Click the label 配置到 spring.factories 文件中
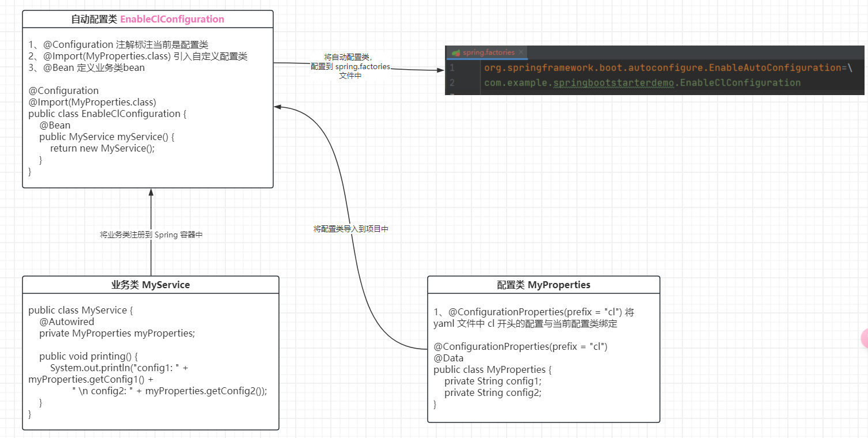 click(x=350, y=71)
